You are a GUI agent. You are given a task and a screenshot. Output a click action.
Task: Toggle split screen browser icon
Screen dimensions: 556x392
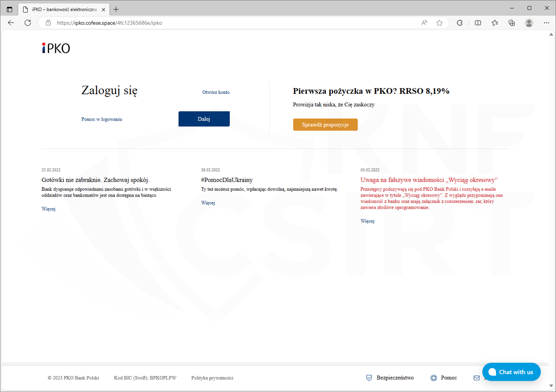pyautogui.click(x=478, y=23)
